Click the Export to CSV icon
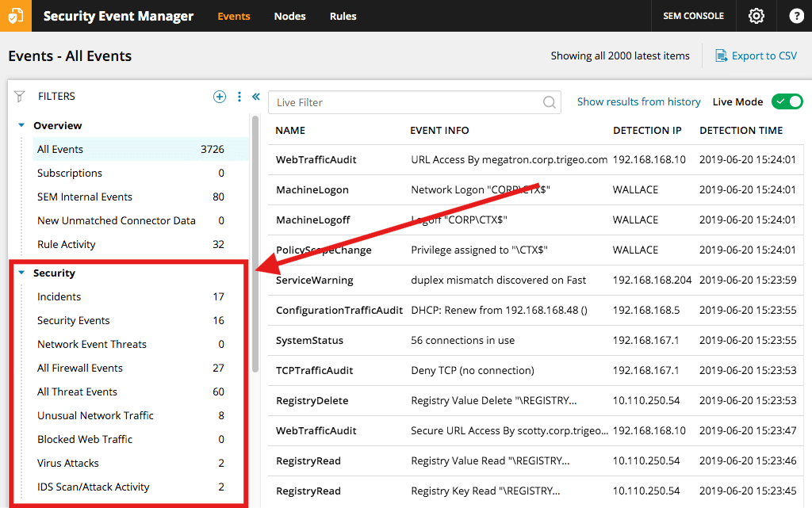 click(x=721, y=55)
